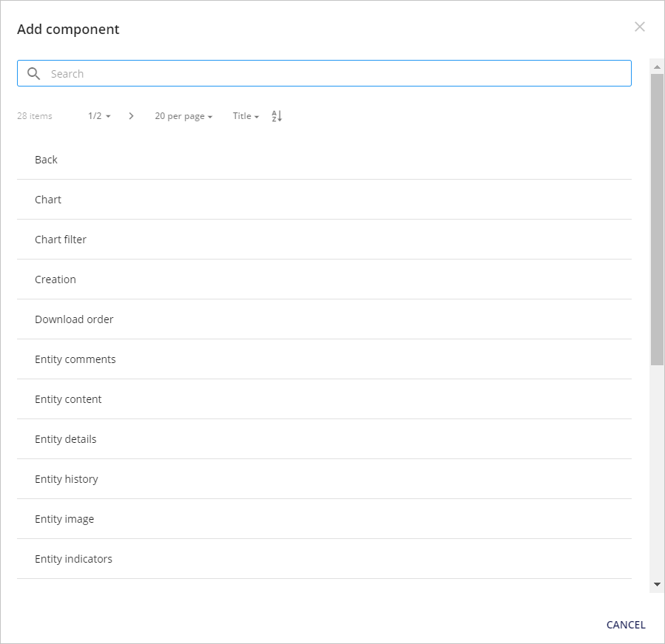Toggle the A-Z sort order icon
The width and height of the screenshot is (665, 644).
(x=277, y=116)
